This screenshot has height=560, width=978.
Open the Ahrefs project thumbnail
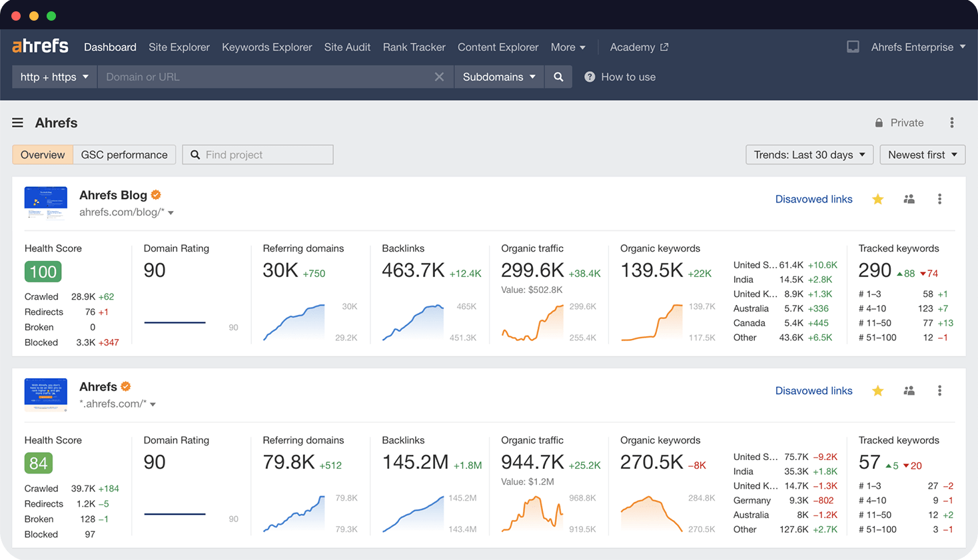tap(46, 395)
